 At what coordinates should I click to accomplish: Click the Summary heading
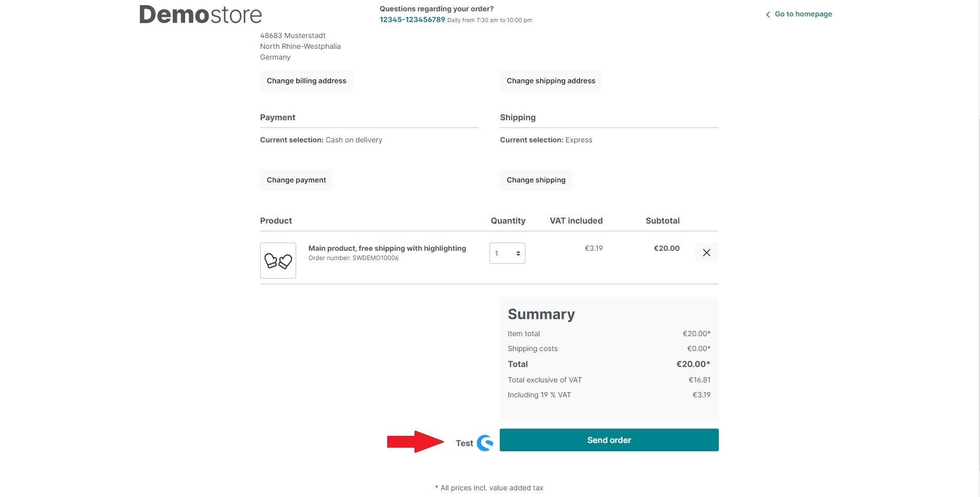tap(541, 314)
